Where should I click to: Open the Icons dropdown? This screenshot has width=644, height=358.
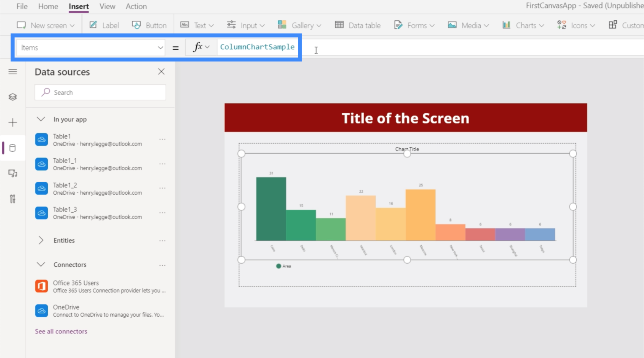[x=576, y=25]
